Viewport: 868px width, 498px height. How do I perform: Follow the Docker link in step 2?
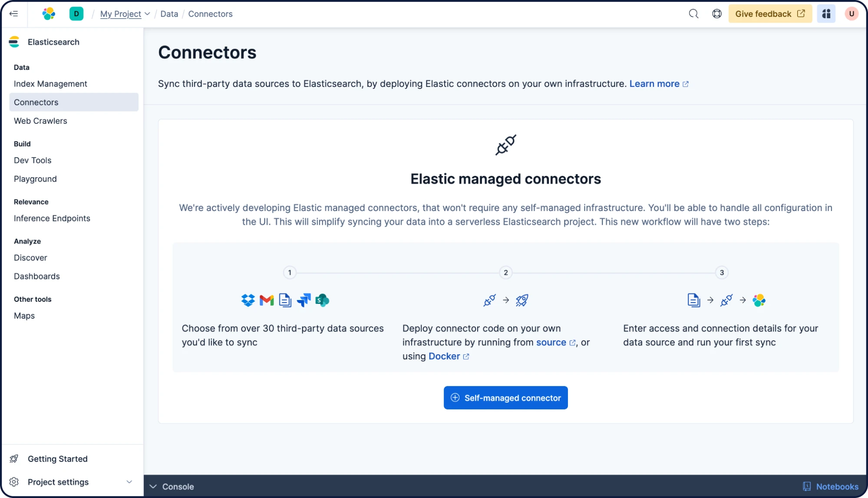point(449,356)
